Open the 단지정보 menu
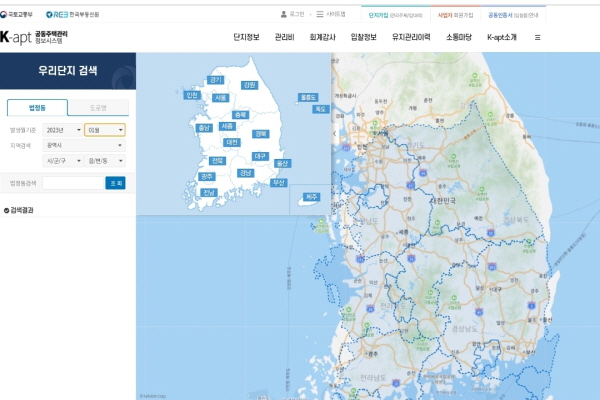The image size is (600, 400). click(246, 37)
